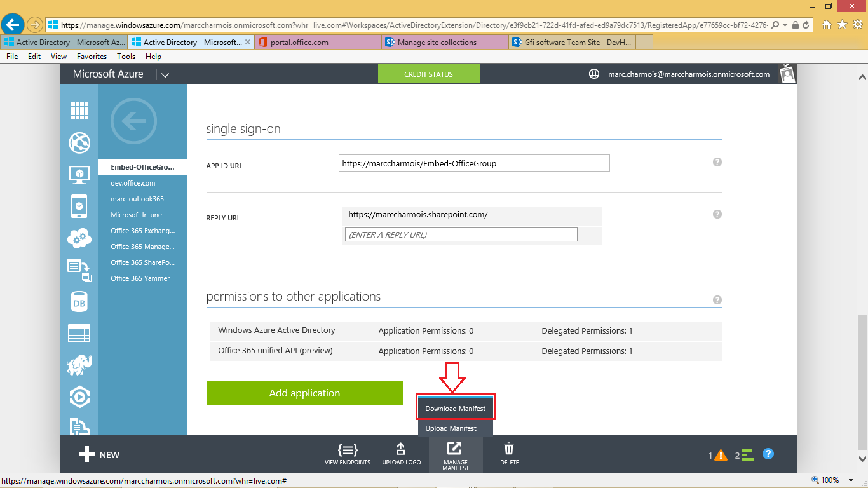The width and height of the screenshot is (868, 488).
Task: Click the browser forward arrow button
Action: pos(34,25)
